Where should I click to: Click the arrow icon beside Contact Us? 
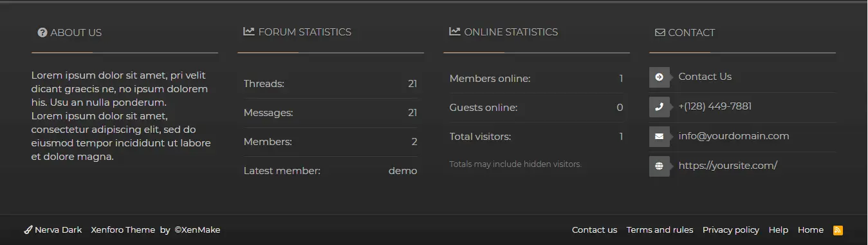click(x=659, y=77)
